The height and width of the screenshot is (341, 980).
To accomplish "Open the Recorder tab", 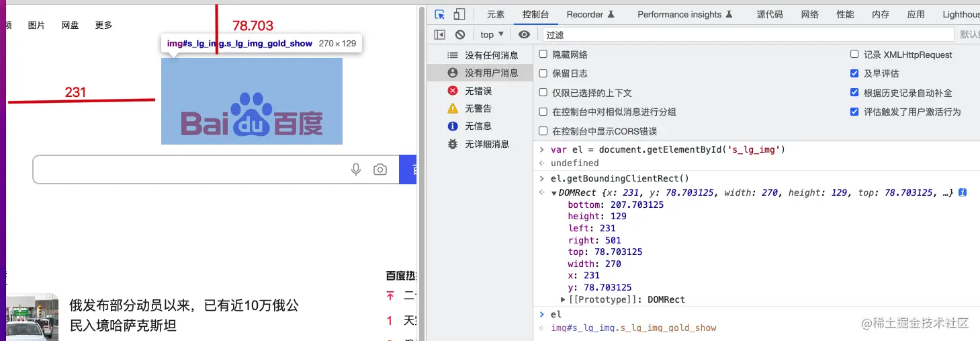I will (590, 14).
